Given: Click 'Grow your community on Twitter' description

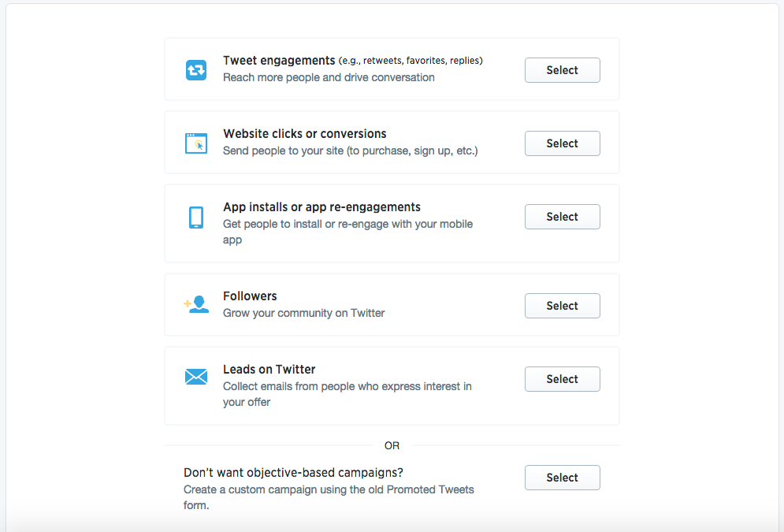Looking at the screenshot, I should 303,313.
